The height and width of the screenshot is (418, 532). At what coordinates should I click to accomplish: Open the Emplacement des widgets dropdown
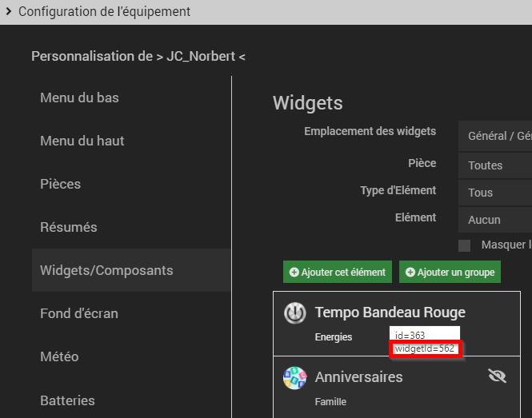pos(496,137)
